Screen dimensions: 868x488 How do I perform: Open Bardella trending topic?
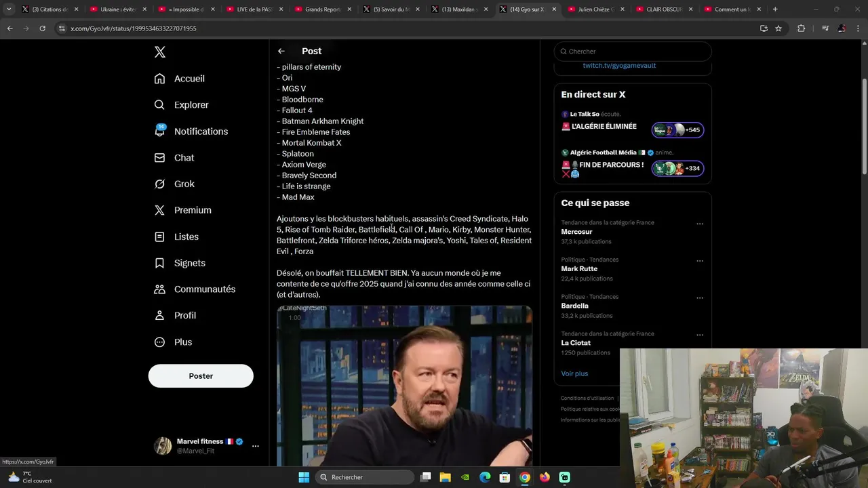[x=574, y=306]
